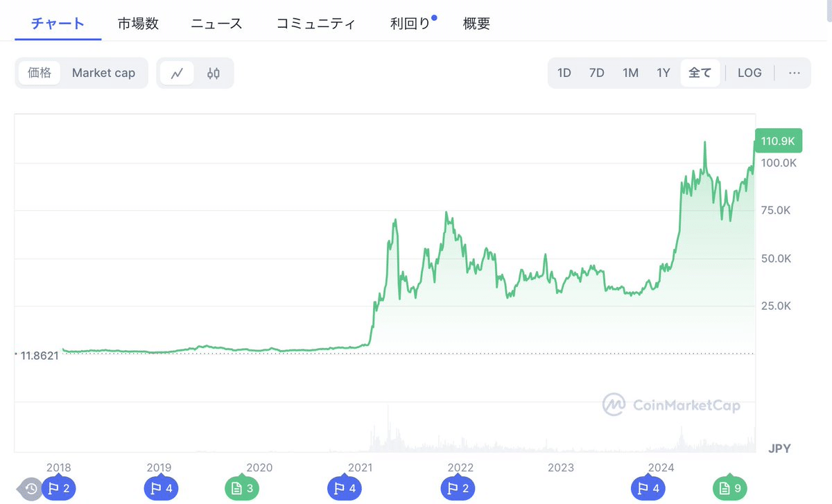
Task: Open the flag marker showing 4 under 2024
Action: pos(648,489)
